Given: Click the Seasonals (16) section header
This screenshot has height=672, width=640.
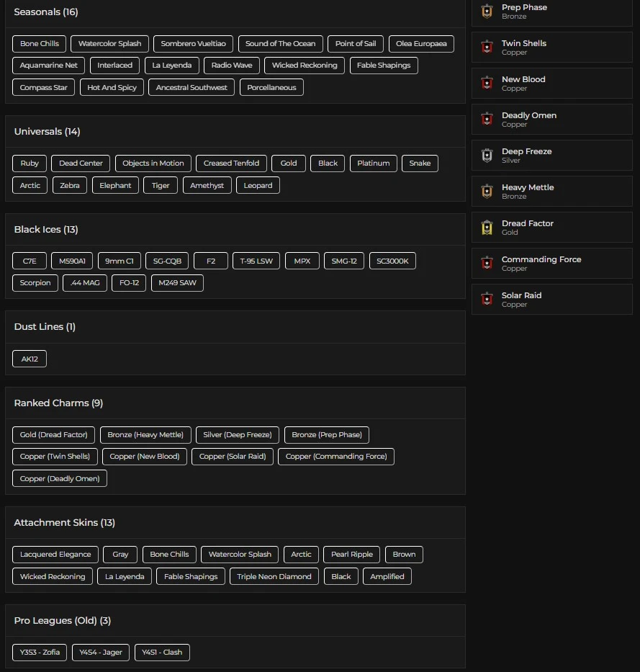Looking at the screenshot, I should 46,12.
